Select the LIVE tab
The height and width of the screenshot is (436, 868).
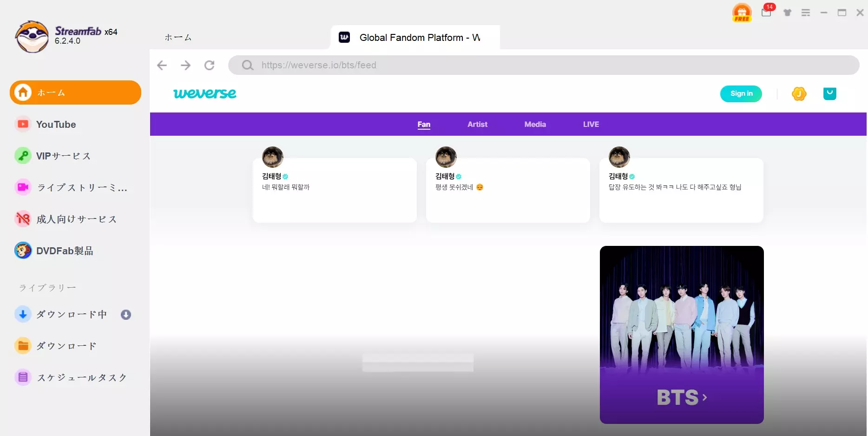click(x=591, y=124)
